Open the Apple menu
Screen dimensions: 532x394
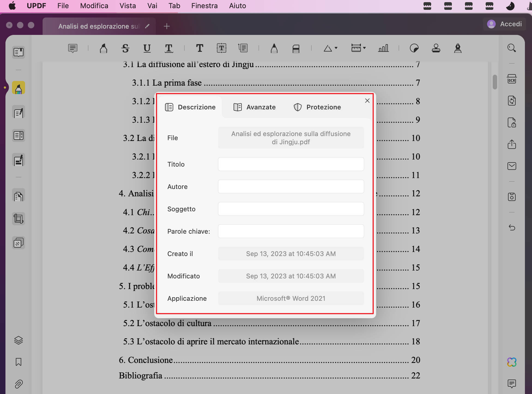point(12,6)
